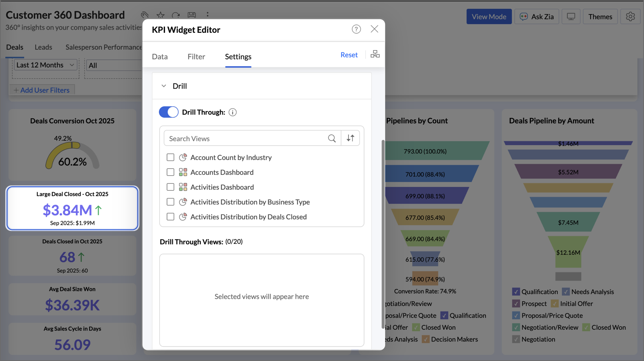Image resolution: width=644 pixels, height=361 pixels.
Task: Click the sort views arrows icon
Action: [x=350, y=138]
